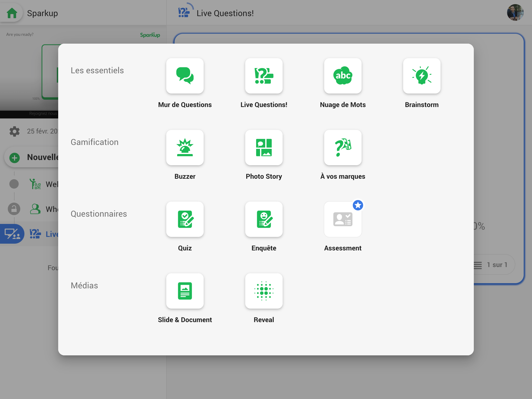
Task: Pick the Nuage de Mots icon
Action: pyautogui.click(x=343, y=76)
